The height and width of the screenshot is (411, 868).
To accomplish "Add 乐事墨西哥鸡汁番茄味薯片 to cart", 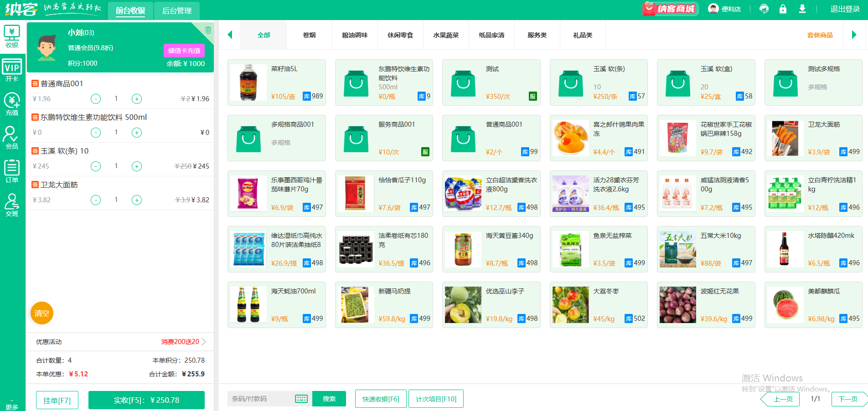I will coord(277,194).
